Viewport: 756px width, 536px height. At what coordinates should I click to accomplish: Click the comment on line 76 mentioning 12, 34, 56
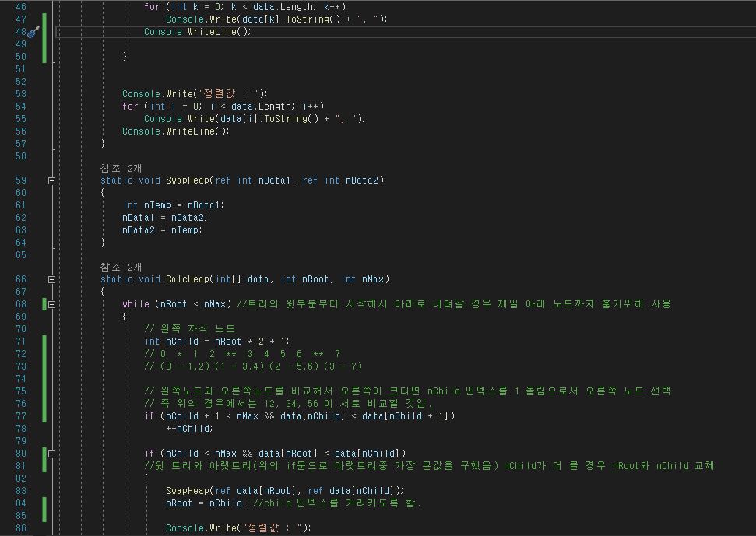pyautogui.click(x=288, y=404)
